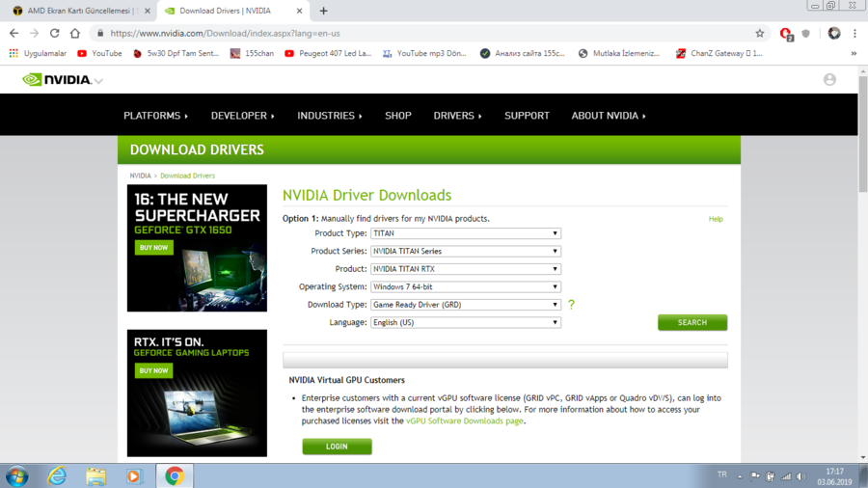Open the Language dropdown
Viewport: 868px width, 488px height.
pos(466,322)
